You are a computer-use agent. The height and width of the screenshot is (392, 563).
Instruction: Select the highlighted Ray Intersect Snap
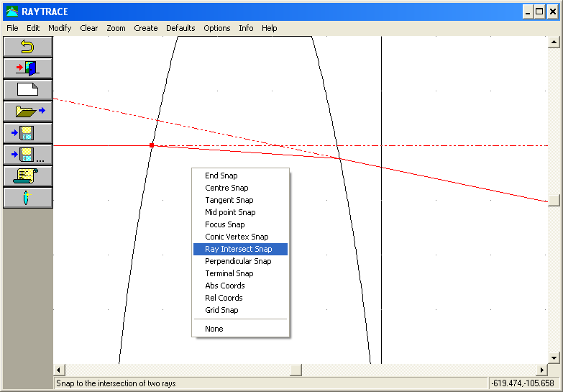click(240, 249)
